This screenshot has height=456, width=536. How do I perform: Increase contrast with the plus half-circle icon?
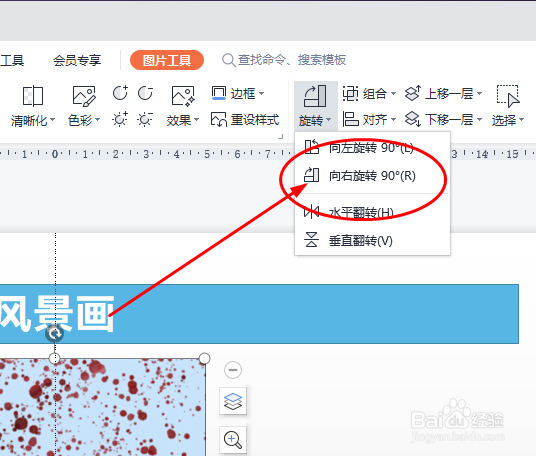120,93
